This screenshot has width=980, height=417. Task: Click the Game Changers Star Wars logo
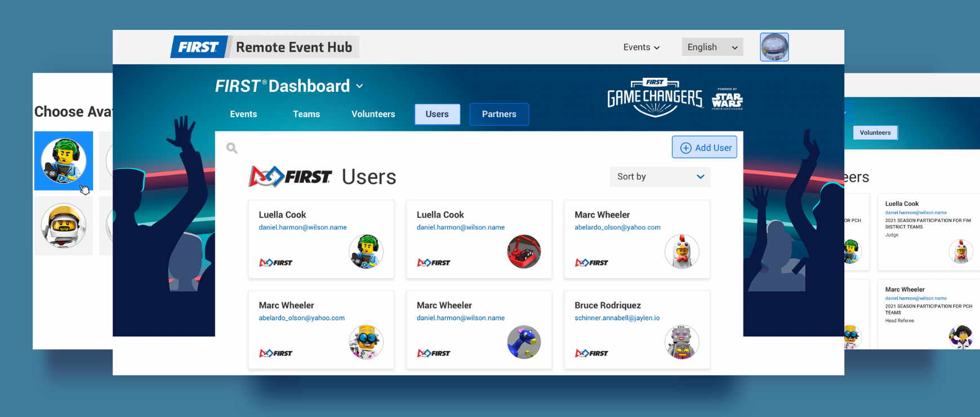(x=674, y=97)
